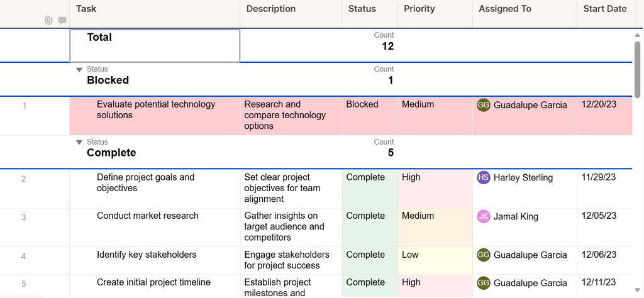Select the Total summary cell
The image size is (644, 298).
point(155,45)
